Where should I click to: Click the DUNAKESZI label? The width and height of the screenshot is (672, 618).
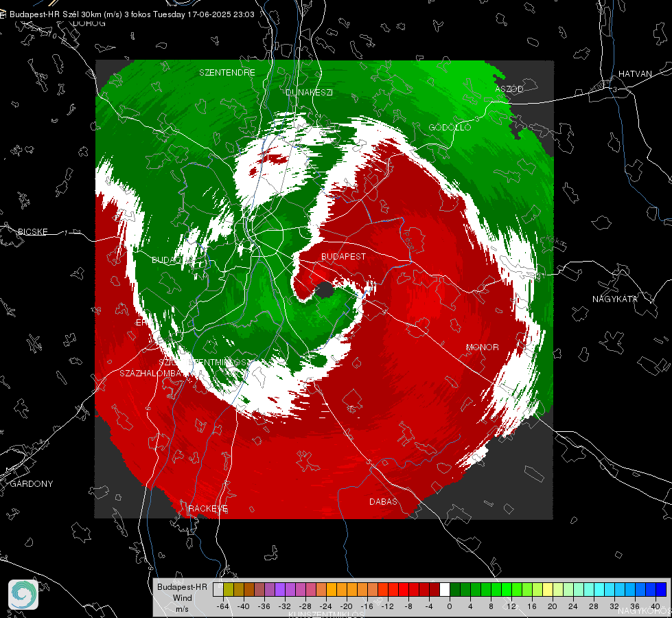pyautogui.click(x=309, y=92)
